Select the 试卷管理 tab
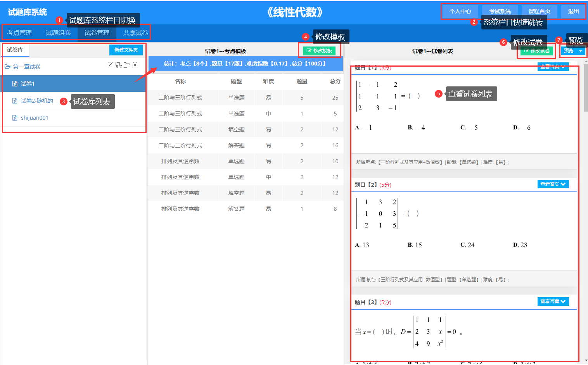 tap(97, 33)
